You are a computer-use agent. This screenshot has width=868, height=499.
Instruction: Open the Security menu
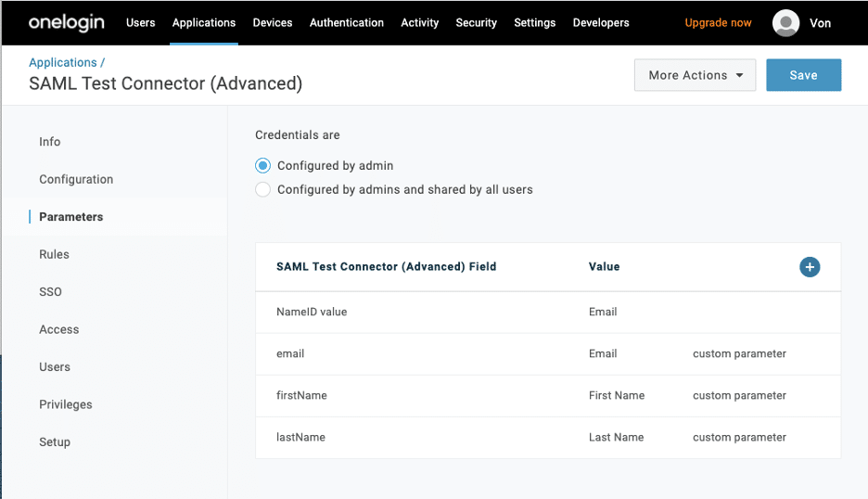click(x=476, y=22)
